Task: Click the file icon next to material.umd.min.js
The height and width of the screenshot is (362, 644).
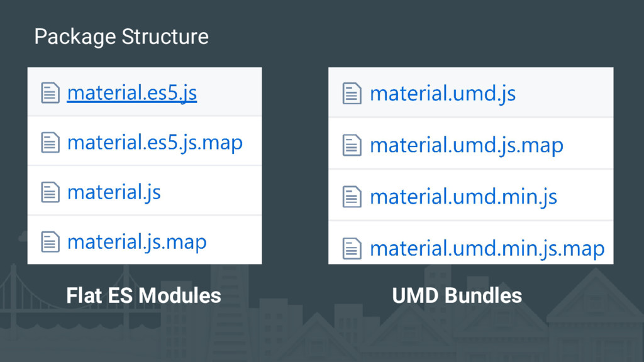Action: [352, 197]
